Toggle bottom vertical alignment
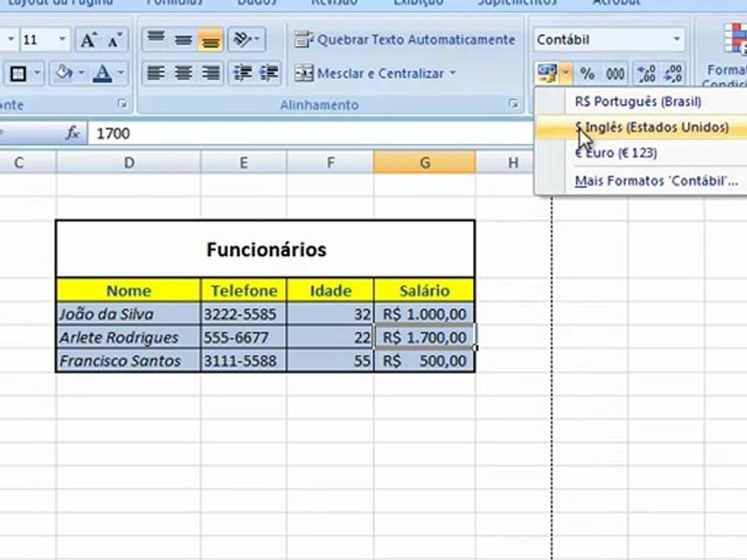The image size is (747, 560). (x=210, y=39)
